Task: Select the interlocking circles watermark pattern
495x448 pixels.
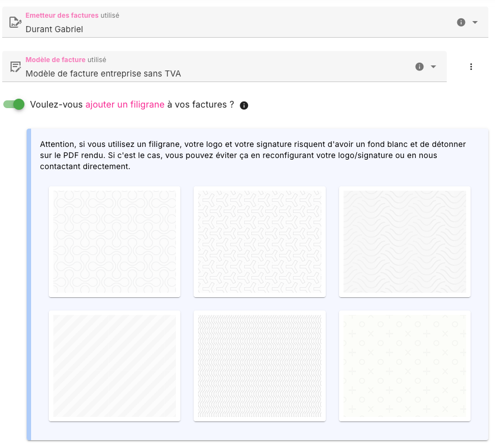Action: tap(114, 242)
